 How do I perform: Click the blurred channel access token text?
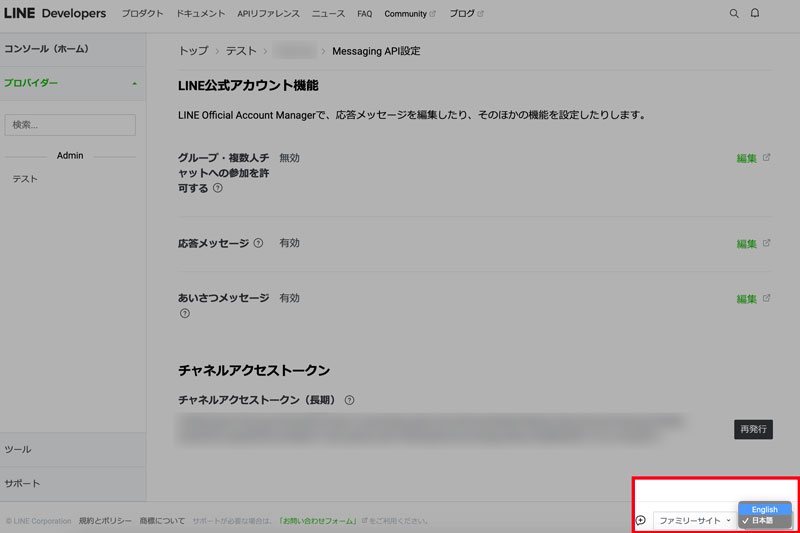tap(431, 428)
